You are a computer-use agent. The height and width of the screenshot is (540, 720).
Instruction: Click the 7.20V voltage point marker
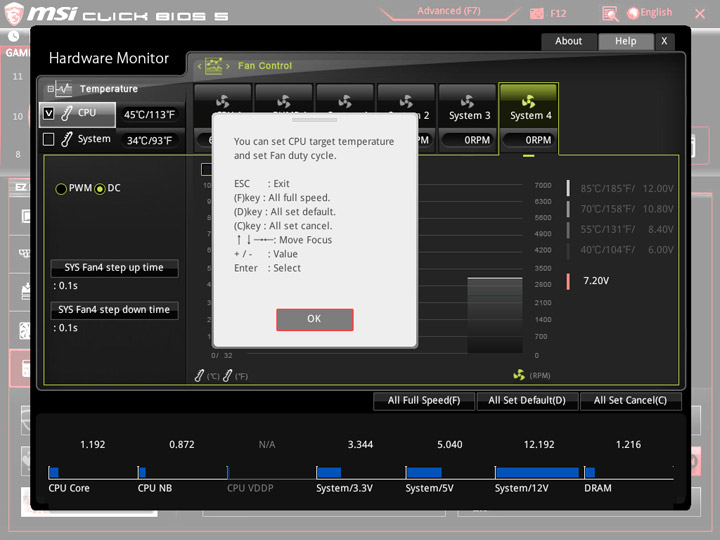coord(568,281)
